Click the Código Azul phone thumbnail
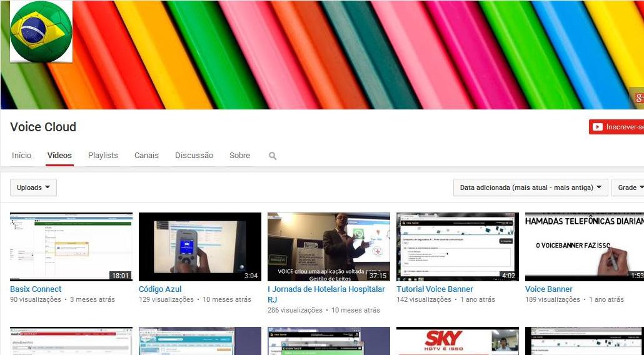Image resolution: width=644 pixels, height=355 pixels. (200, 247)
